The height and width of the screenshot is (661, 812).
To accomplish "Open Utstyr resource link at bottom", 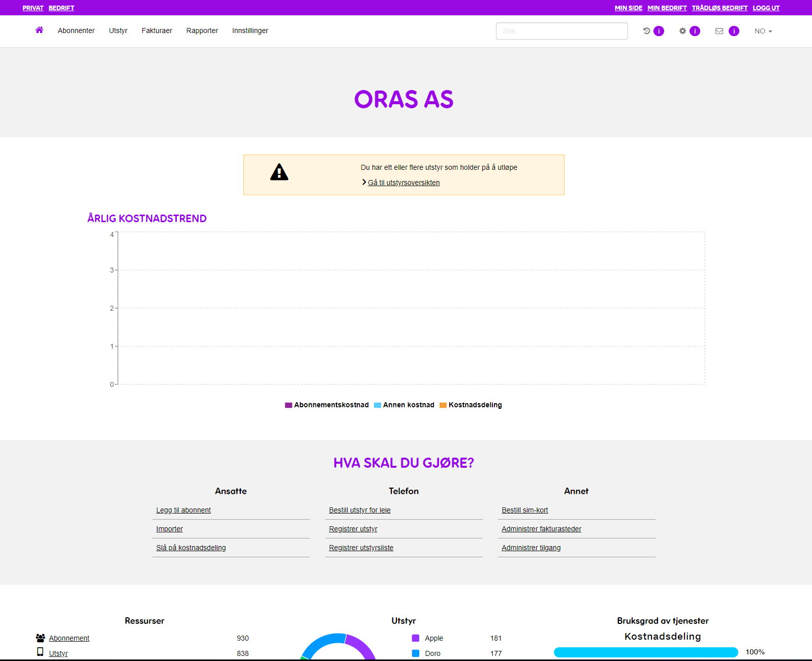I will tap(58, 653).
